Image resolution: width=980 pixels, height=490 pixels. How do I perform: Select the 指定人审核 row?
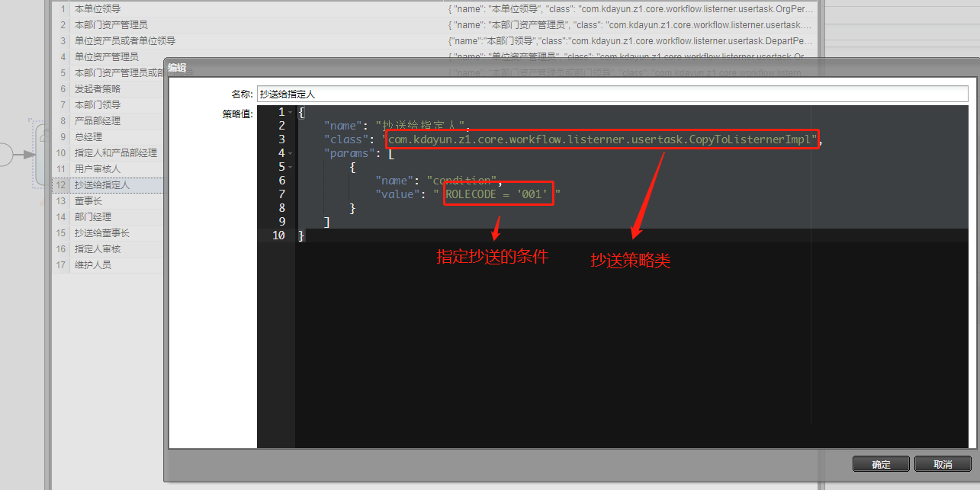(108, 248)
